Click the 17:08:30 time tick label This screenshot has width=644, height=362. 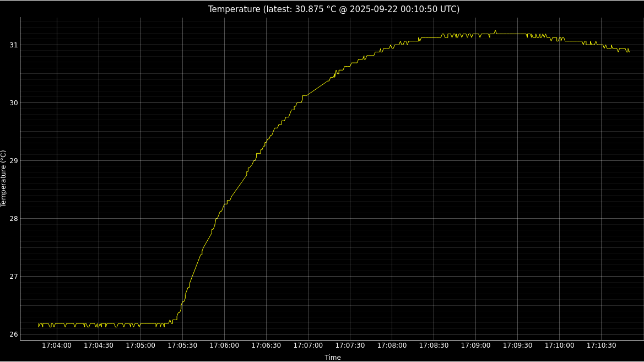pos(434,345)
